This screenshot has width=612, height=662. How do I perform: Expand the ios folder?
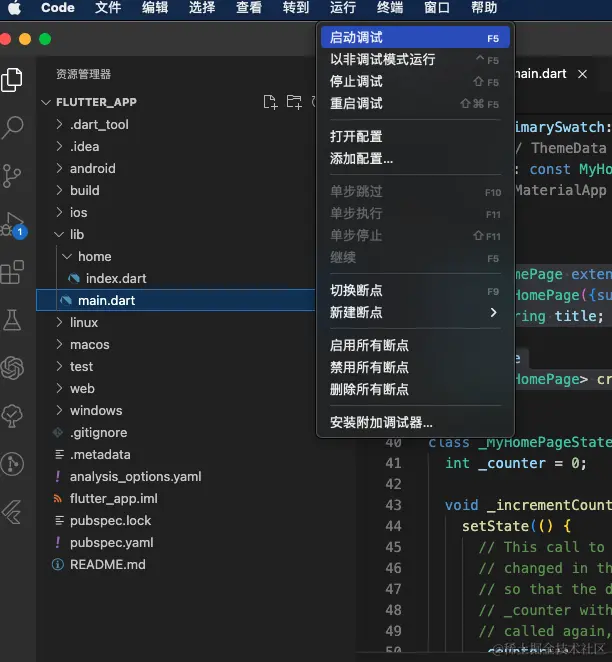(60, 212)
